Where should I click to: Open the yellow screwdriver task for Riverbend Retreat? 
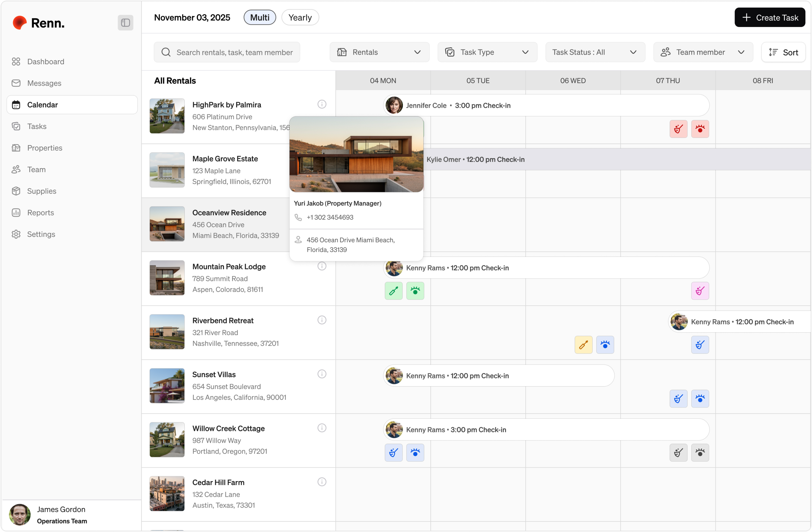583,345
